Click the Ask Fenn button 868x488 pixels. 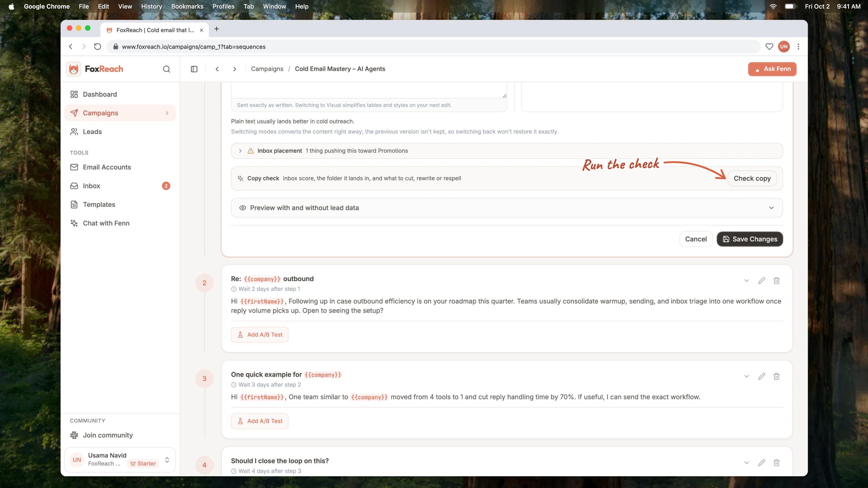(x=772, y=69)
